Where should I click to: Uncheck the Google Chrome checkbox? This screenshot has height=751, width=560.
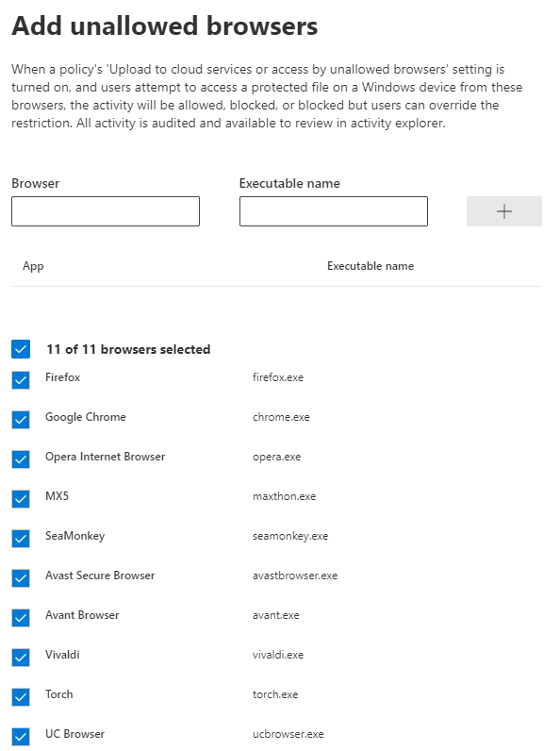(x=21, y=420)
